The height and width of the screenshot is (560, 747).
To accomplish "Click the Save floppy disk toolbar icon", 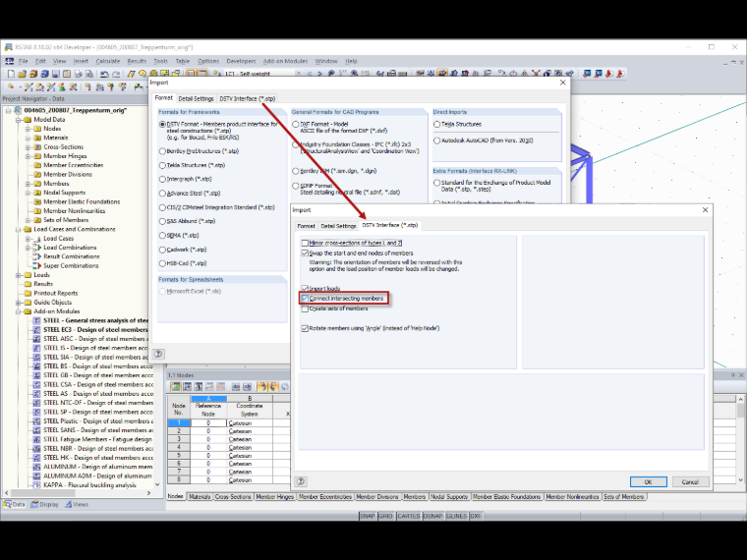I will 56,74.
